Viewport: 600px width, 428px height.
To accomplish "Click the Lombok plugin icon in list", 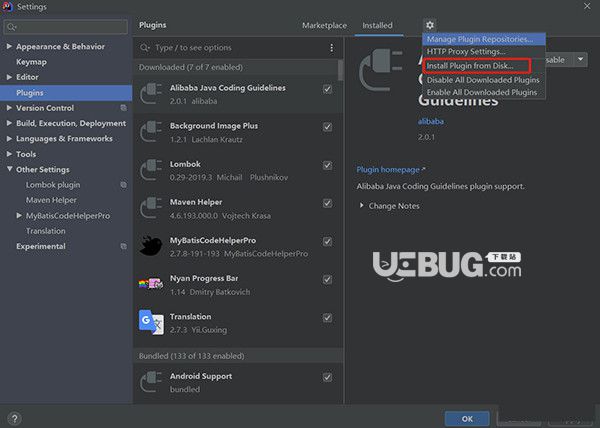I will pos(151,170).
